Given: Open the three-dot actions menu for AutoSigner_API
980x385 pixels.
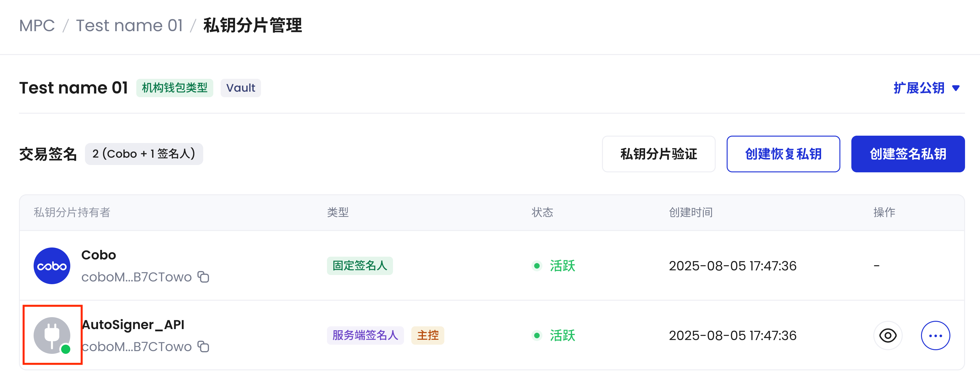Looking at the screenshot, I should point(935,335).
